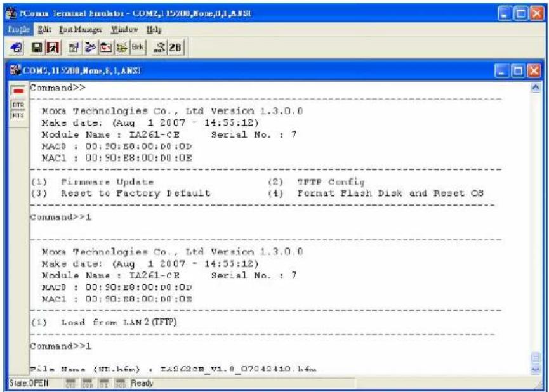The width and height of the screenshot is (549, 392).
Task: Maximize the PComm Terminal Emulator main window
Action: 521,14
